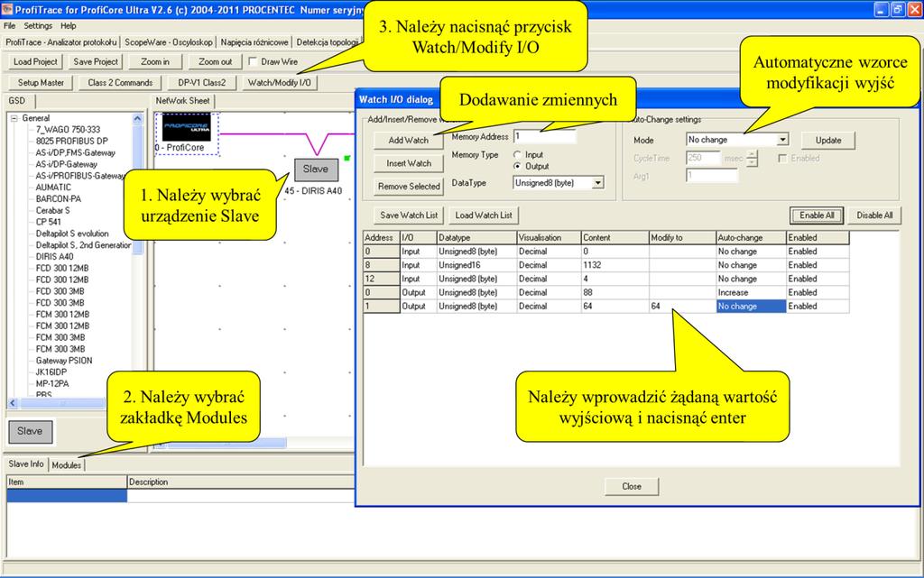The width and height of the screenshot is (924, 578).
Task: Select the GSD tab
Action: click(18, 101)
